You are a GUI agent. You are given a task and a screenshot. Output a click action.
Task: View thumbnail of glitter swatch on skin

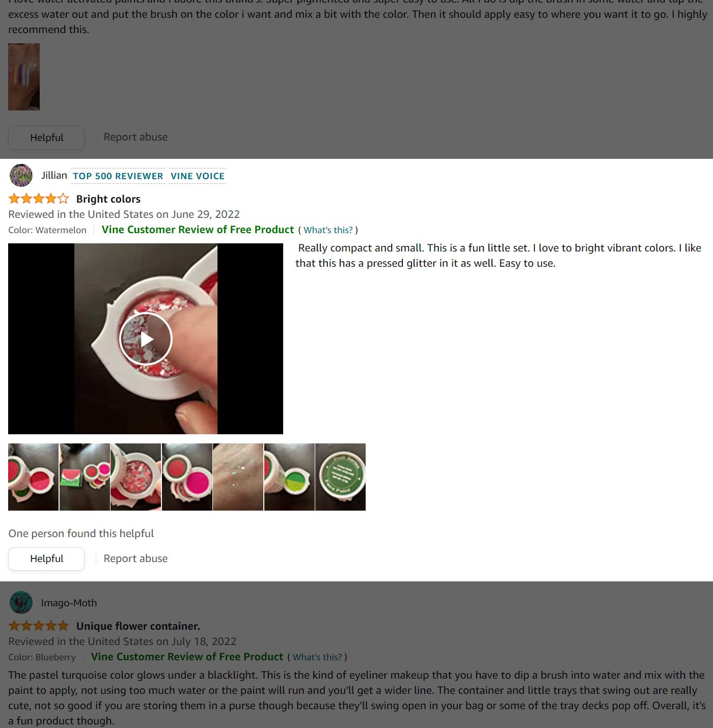pyautogui.click(x=238, y=477)
